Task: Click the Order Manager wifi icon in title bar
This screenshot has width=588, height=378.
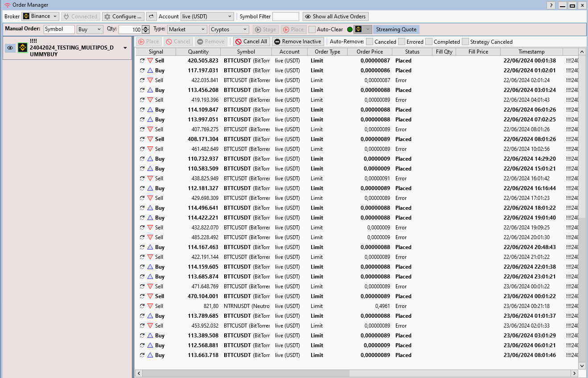Action: tap(7, 5)
